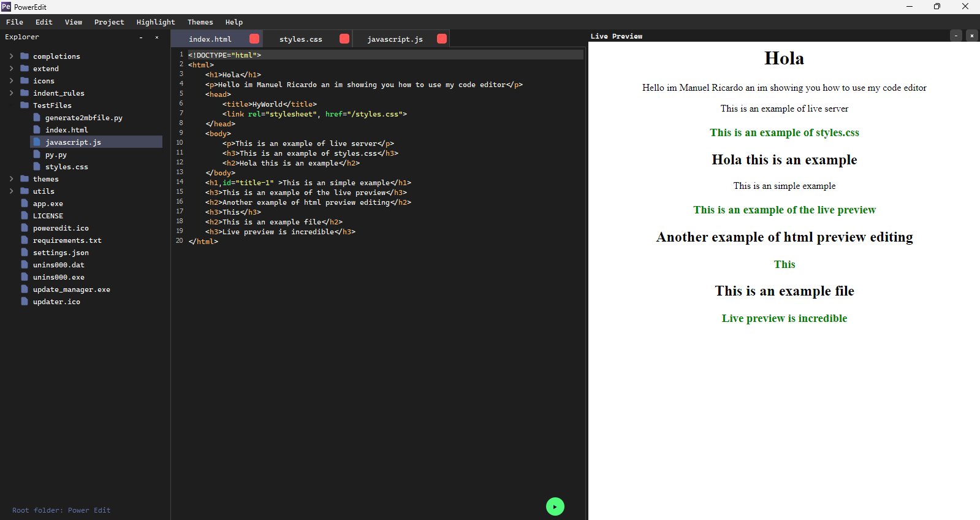980x520 pixels.
Task: Open the Highlight menu
Action: pyautogui.click(x=156, y=22)
